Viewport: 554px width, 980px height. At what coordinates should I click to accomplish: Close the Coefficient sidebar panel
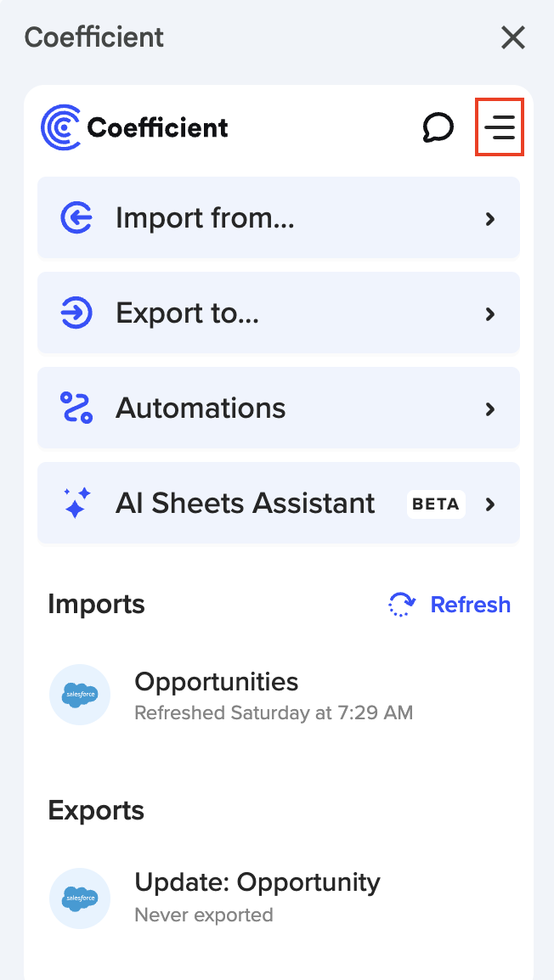pos(513,37)
